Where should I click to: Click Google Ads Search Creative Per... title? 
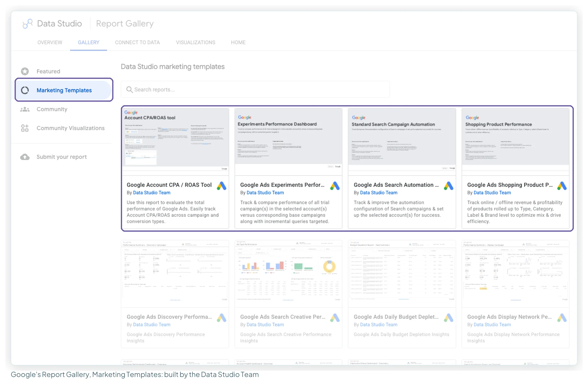coord(283,317)
